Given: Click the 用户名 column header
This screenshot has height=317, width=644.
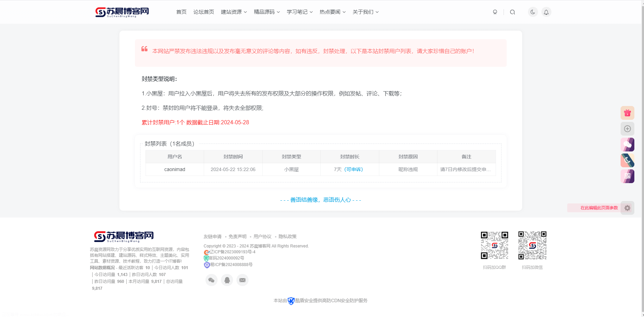Looking at the screenshot, I should click(x=175, y=157).
